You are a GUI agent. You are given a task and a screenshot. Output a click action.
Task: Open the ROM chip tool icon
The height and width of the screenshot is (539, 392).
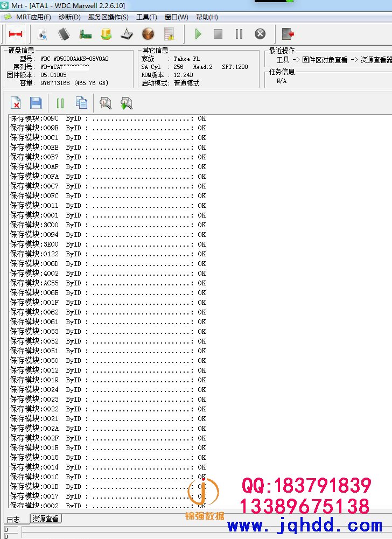64,34
